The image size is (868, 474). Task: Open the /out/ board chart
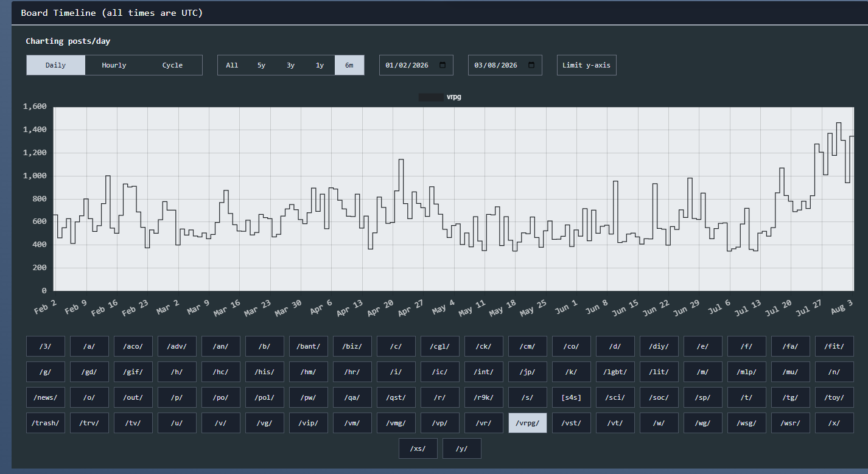[x=133, y=397]
